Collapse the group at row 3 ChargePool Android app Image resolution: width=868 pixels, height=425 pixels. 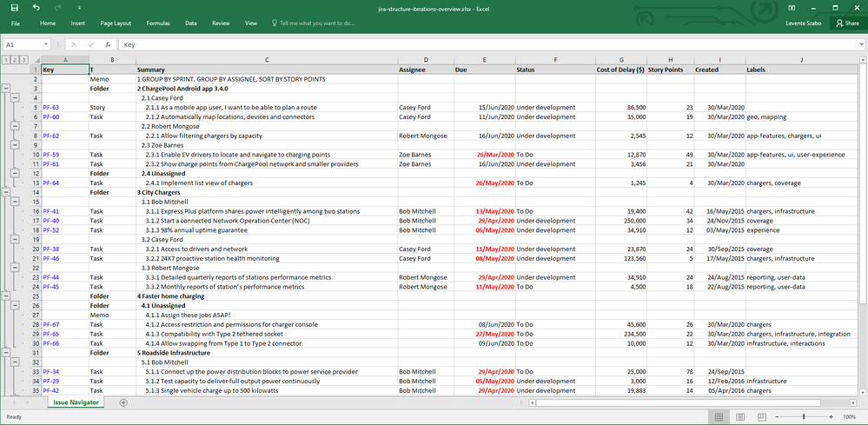pyautogui.click(x=6, y=89)
